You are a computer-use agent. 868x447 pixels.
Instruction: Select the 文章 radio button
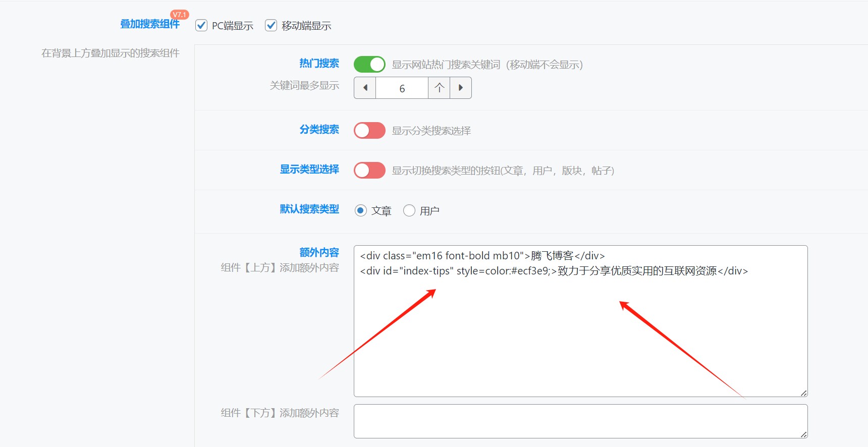pyautogui.click(x=360, y=210)
